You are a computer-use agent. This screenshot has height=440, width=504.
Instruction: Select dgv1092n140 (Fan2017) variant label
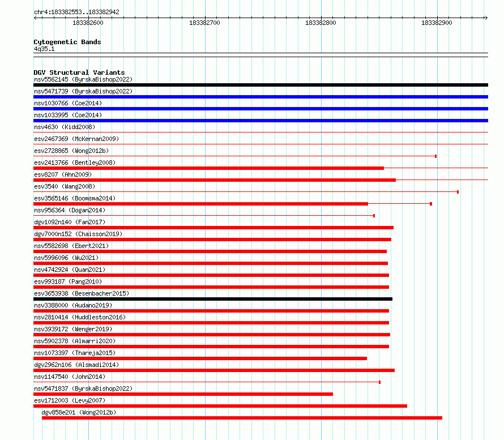(70, 222)
